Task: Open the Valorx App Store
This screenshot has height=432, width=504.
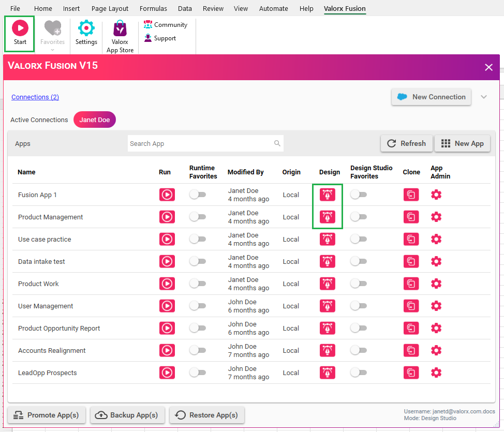Action: pos(120,36)
